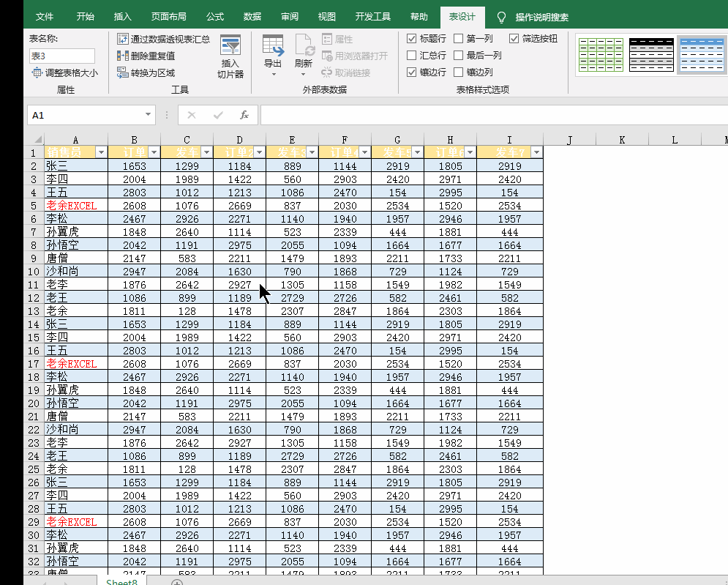Click cell 孙悟空 in row 8
The width and height of the screenshot is (728, 585).
[x=75, y=245]
